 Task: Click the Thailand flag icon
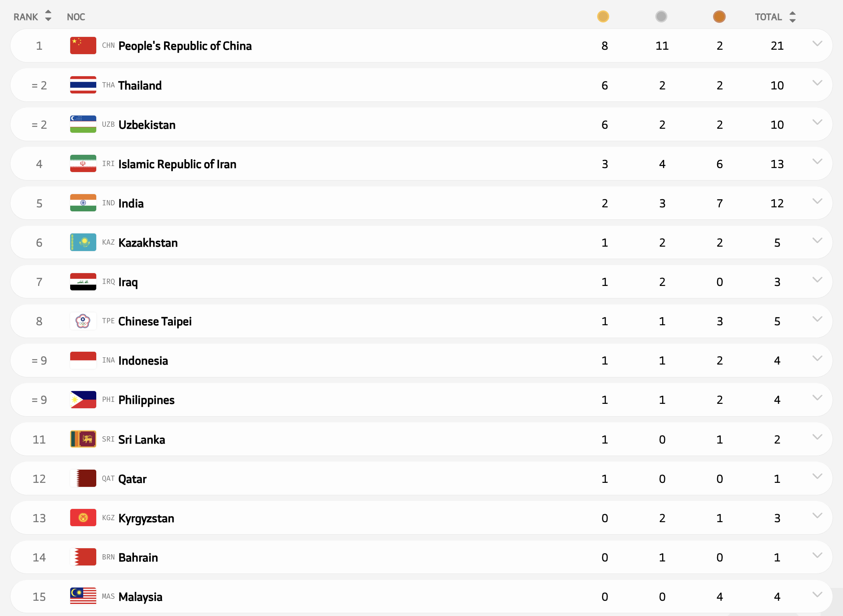(x=83, y=85)
